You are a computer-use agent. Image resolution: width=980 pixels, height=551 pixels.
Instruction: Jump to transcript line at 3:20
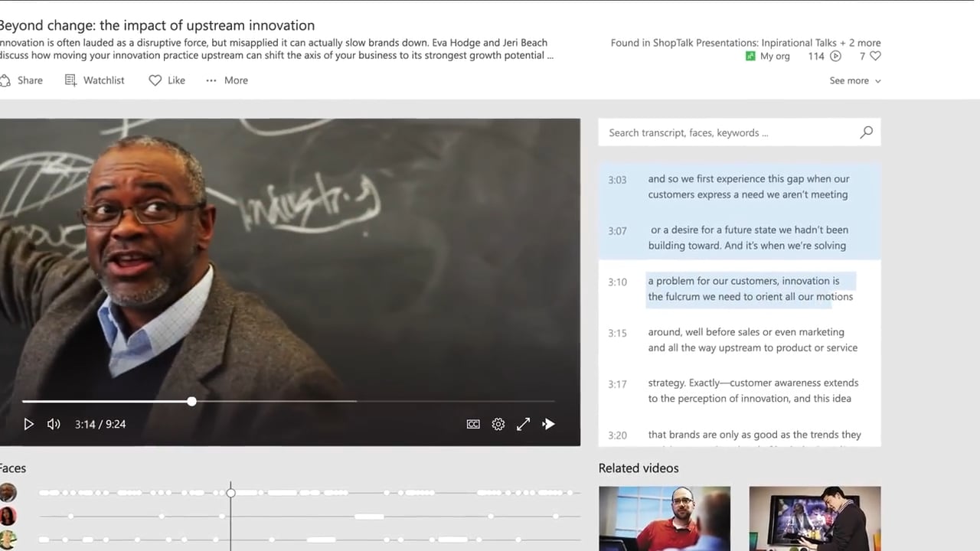(740, 435)
